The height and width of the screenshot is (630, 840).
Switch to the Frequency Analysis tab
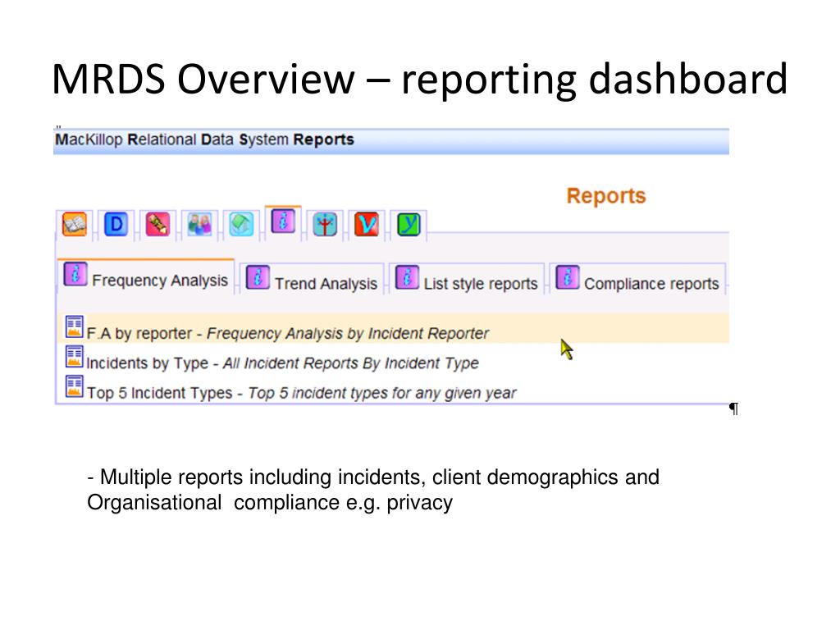[146, 277]
